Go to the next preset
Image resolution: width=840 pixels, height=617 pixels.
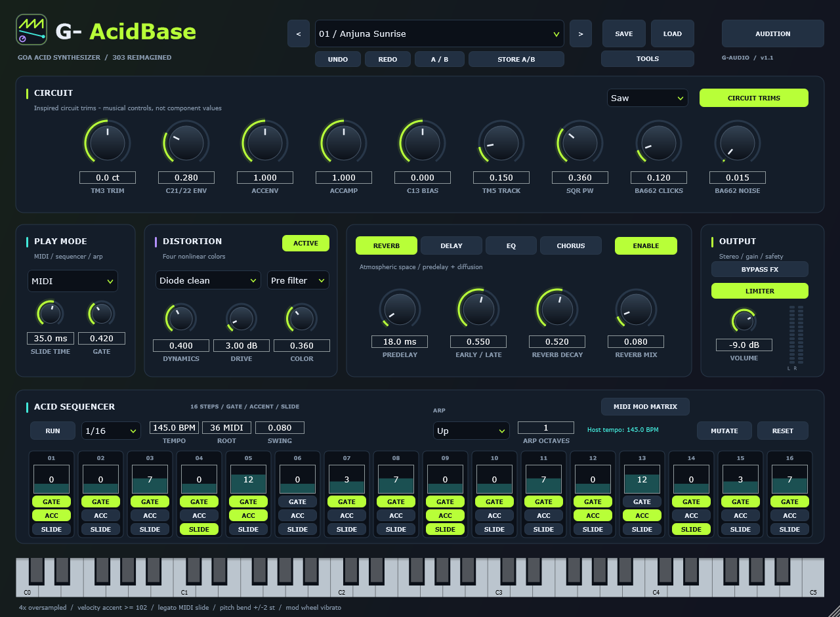(x=581, y=33)
